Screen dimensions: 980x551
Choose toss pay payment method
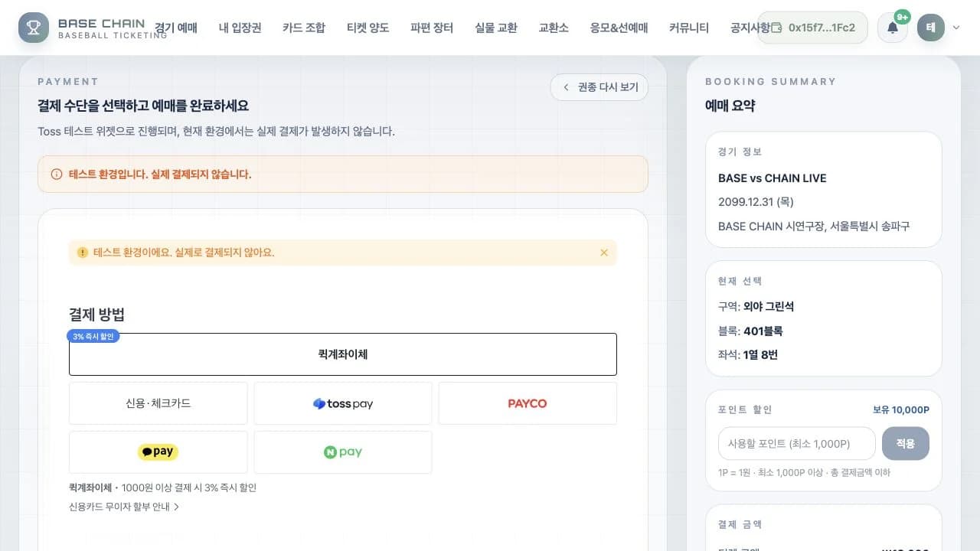click(343, 403)
